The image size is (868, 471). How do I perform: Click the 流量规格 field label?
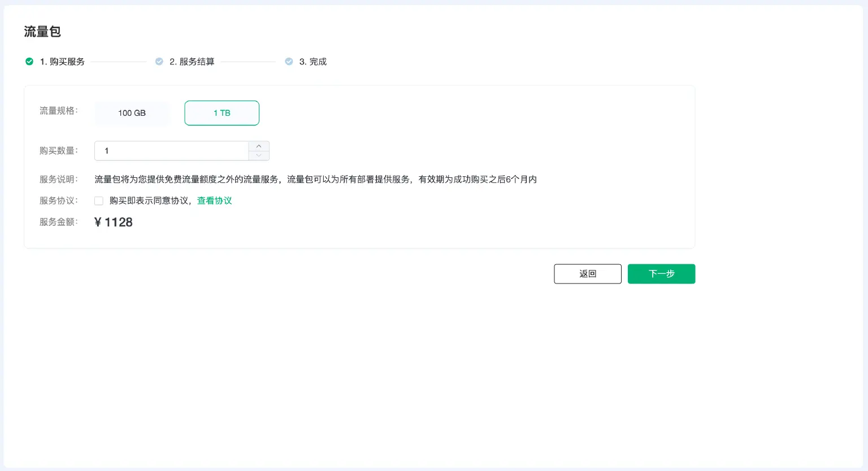tap(58, 111)
